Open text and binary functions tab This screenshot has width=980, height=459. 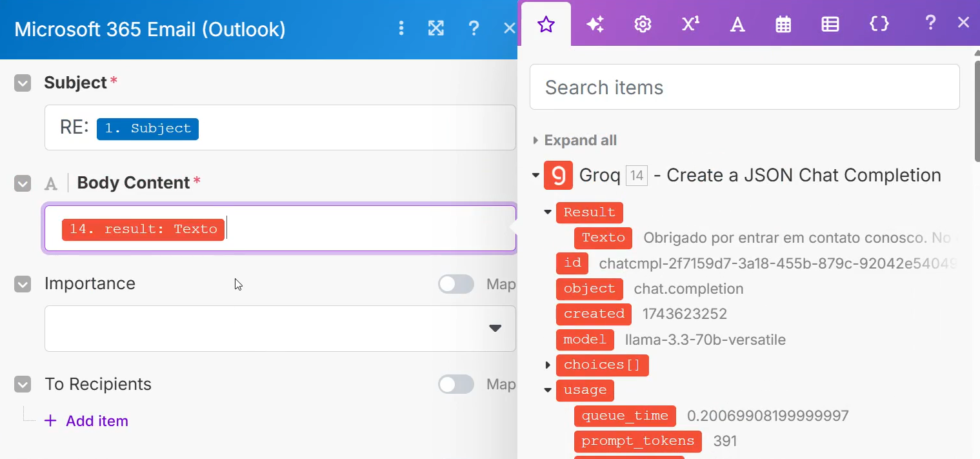click(x=737, y=25)
